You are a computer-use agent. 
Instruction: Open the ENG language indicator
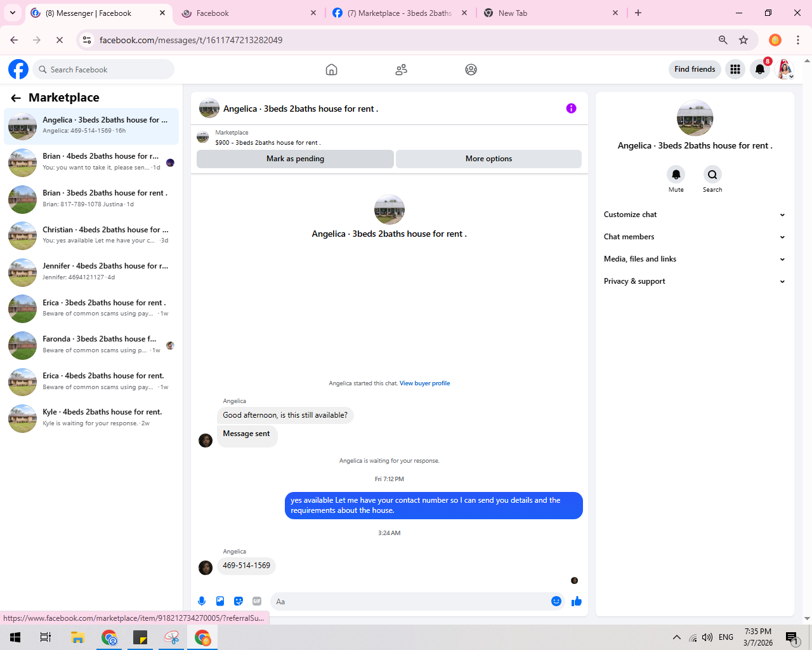(x=726, y=637)
